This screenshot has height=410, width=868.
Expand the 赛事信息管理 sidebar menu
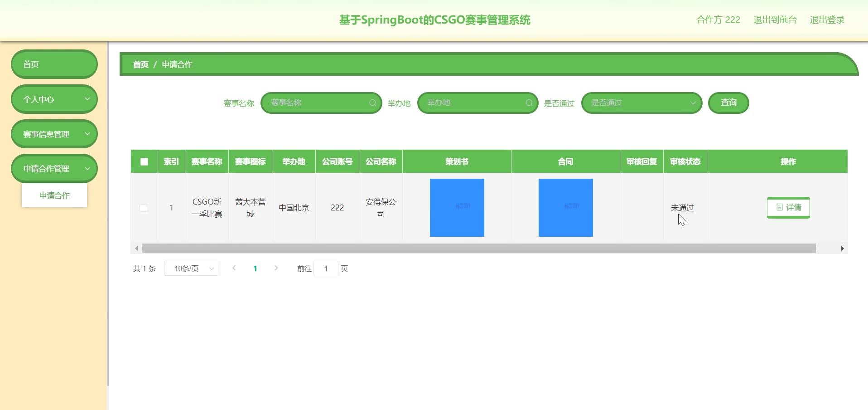pyautogui.click(x=54, y=134)
